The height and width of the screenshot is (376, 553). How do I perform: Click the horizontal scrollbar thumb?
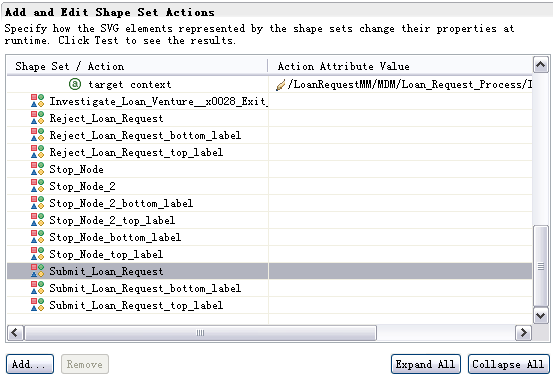[x=200, y=333]
